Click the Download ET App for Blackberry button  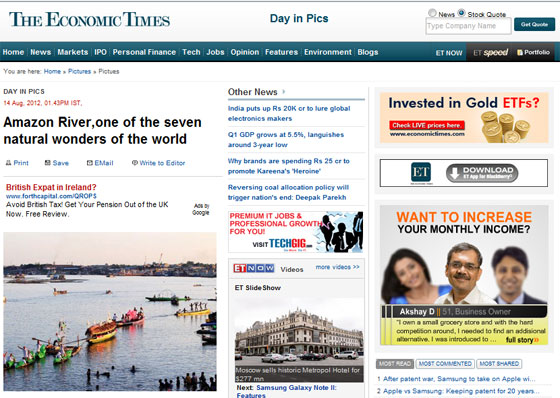click(482, 173)
